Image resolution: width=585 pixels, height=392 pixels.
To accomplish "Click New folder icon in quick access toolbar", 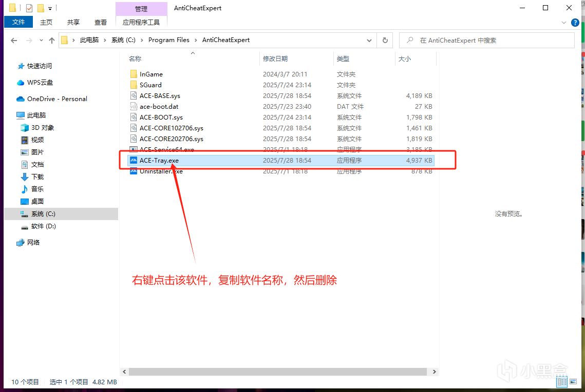I will click(x=41, y=8).
